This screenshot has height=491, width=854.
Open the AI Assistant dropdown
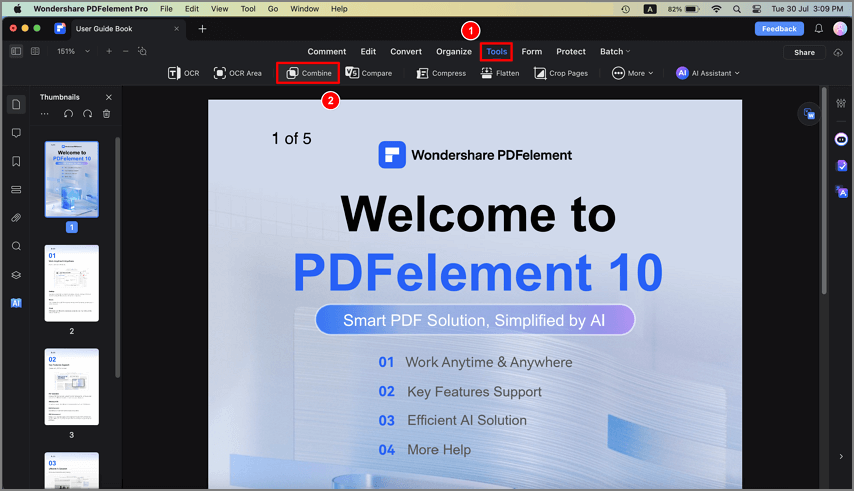pyautogui.click(x=707, y=73)
